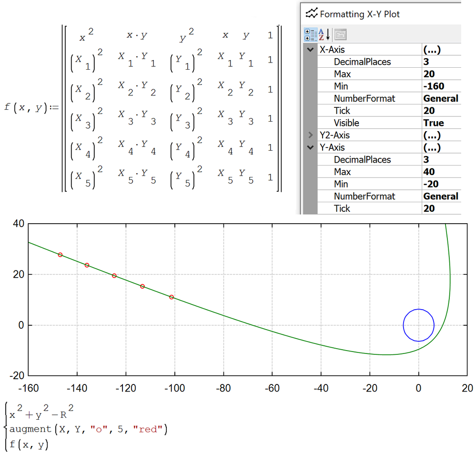Select the Y-Axis category row

(x=382, y=147)
